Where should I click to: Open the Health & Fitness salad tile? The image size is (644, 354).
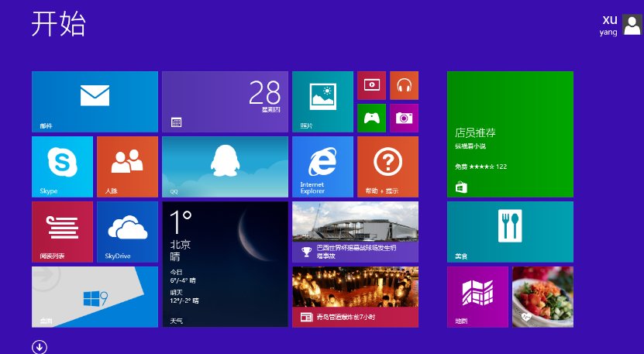pyautogui.click(x=543, y=297)
